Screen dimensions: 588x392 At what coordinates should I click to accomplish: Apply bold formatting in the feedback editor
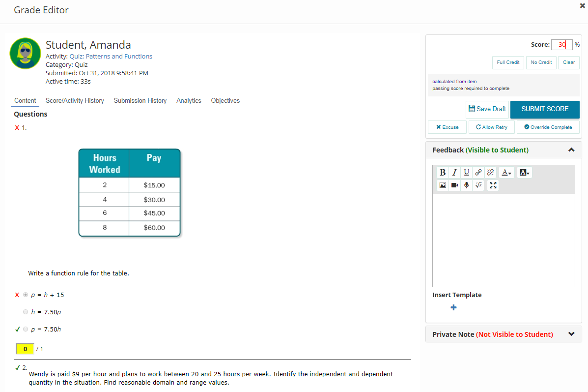(x=442, y=172)
